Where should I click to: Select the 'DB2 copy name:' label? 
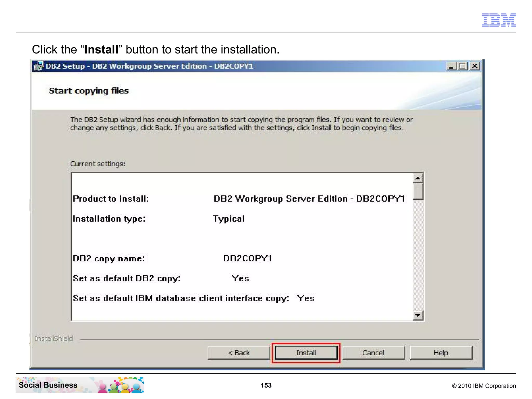pyautogui.click(x=109, y=258)
